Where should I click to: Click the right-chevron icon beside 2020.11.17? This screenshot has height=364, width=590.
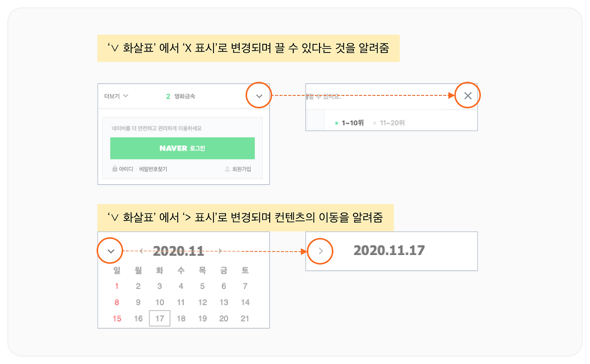tap(321, 251)
